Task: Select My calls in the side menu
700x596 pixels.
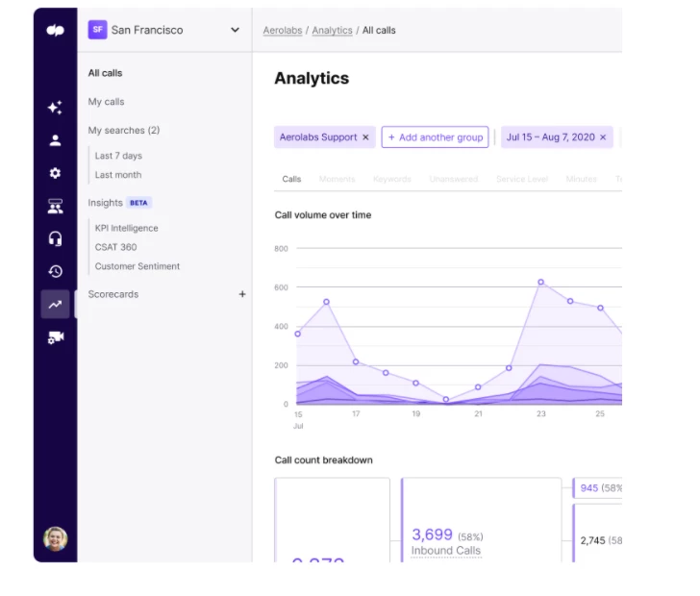Action: point(106,102)
